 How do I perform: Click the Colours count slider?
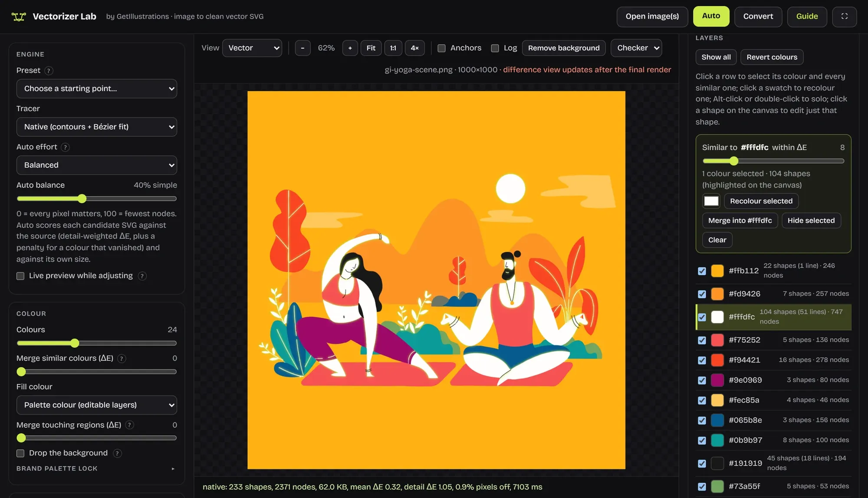point(97,343)
